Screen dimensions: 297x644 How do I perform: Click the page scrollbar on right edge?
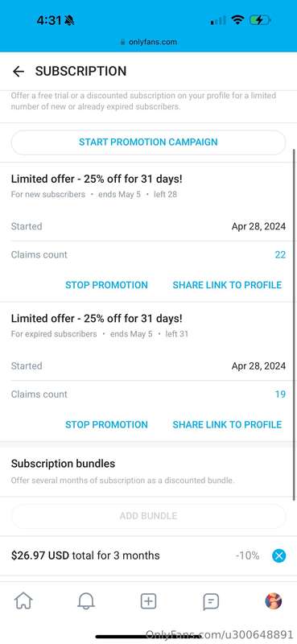[294, 324]
